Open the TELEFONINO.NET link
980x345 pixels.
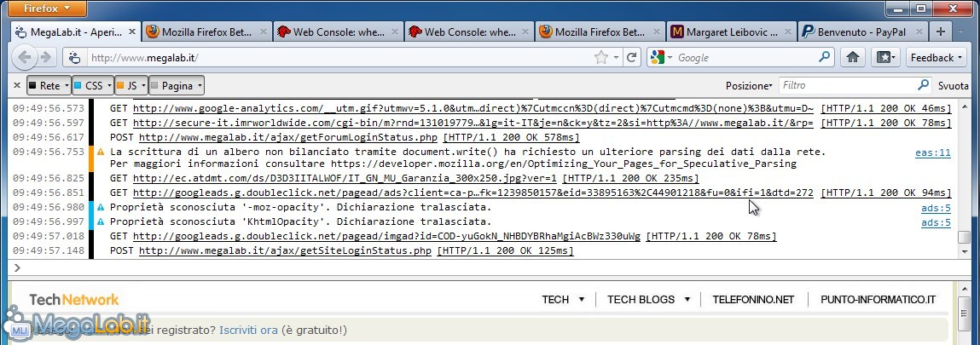pyautogui.click(x=753, y=300)
